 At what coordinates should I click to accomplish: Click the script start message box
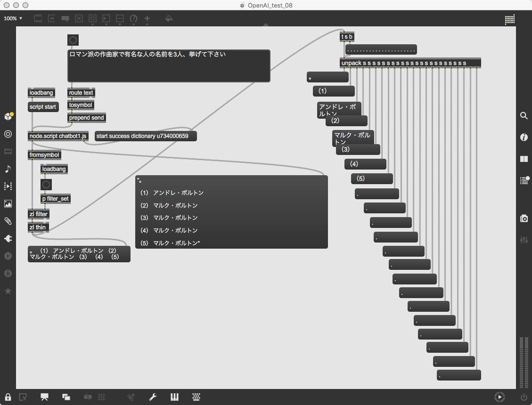pos(43,107)
